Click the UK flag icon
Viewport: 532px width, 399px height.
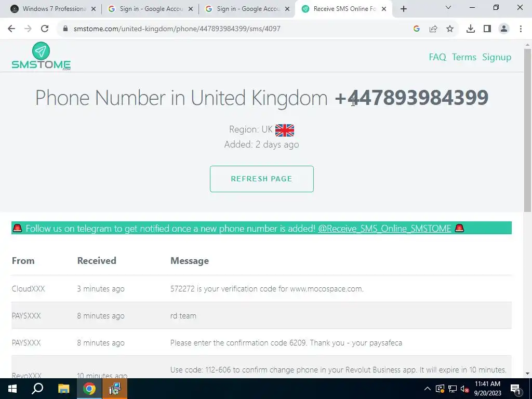[x=285, y=130]
